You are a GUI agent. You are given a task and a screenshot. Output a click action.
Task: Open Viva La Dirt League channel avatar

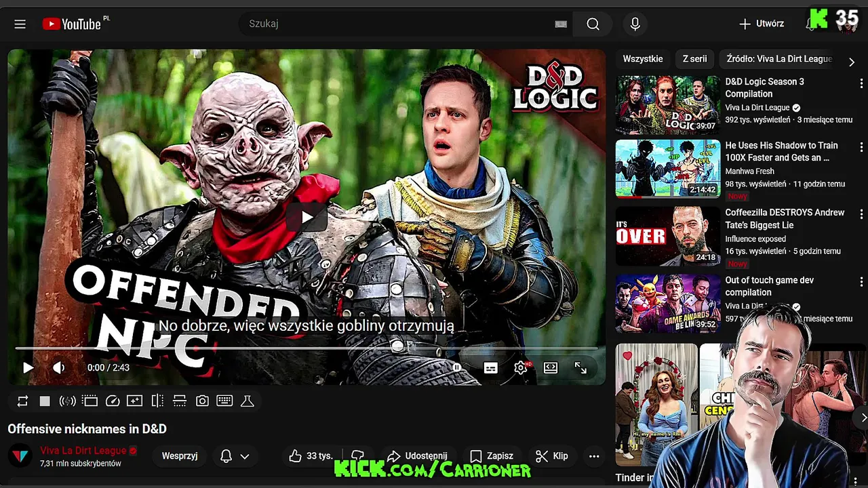click(x=21, y=456)
